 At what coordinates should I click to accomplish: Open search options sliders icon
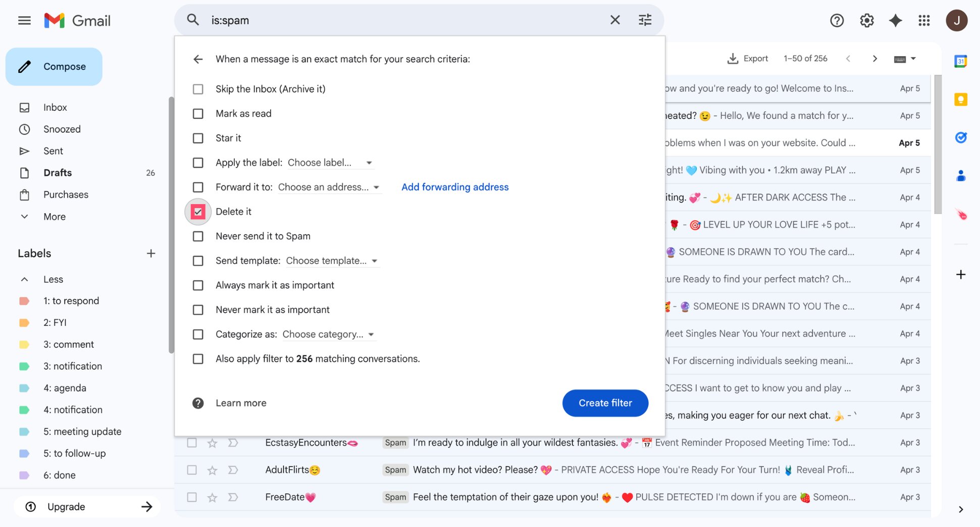tap(645, 20)
